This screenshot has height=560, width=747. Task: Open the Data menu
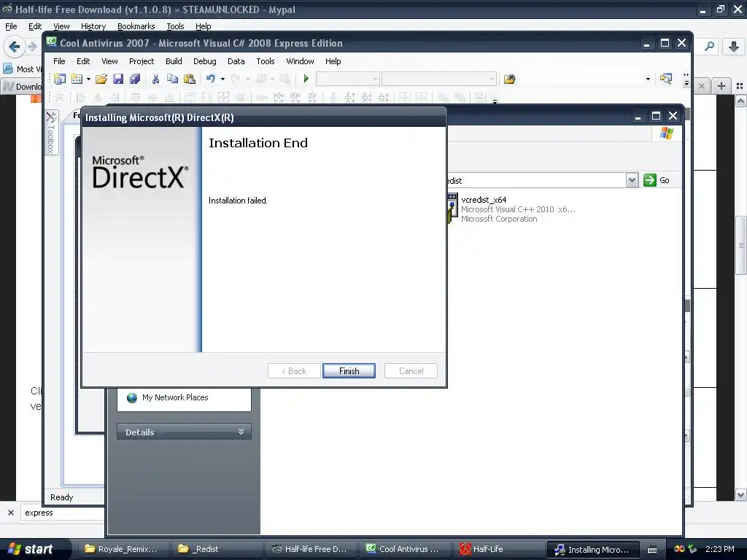pyautogui.click(x=236, y=61)
